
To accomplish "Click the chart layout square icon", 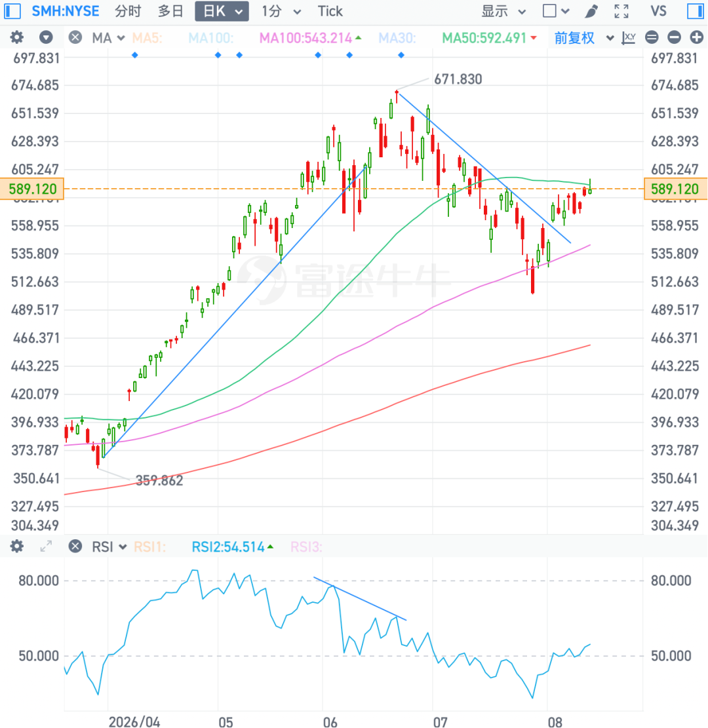I will [549, 10].
